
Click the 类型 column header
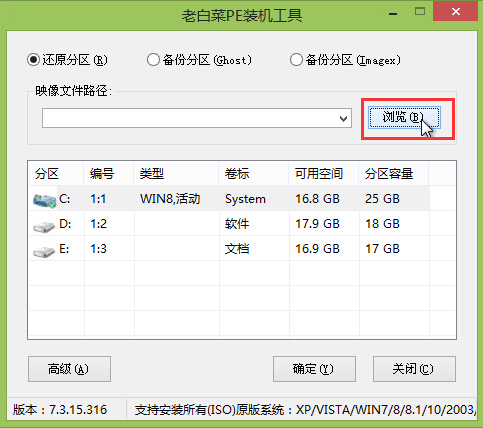(176, 174)
